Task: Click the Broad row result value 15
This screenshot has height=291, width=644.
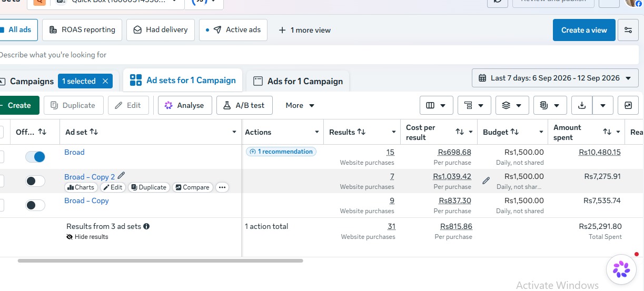Action: pos(390,152)
